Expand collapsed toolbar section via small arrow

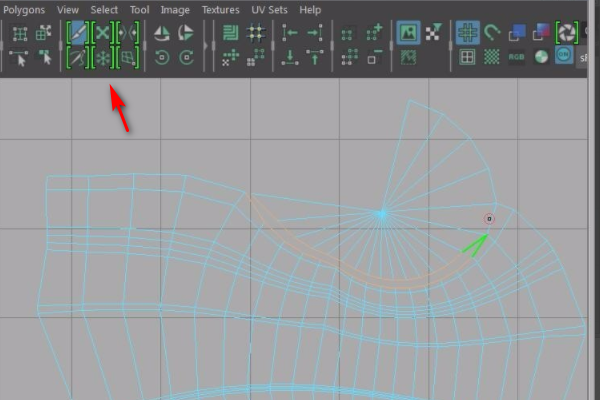coord(206,46)
